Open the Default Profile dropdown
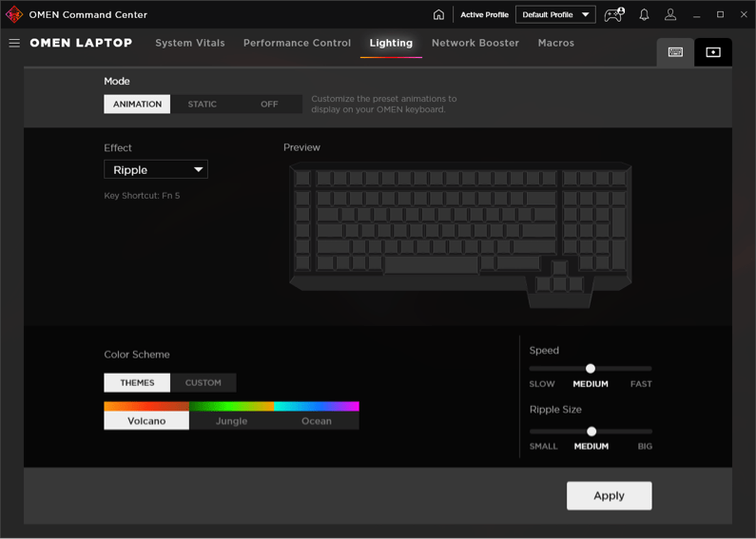Viewport: 756px width, 539px height. 555,15
